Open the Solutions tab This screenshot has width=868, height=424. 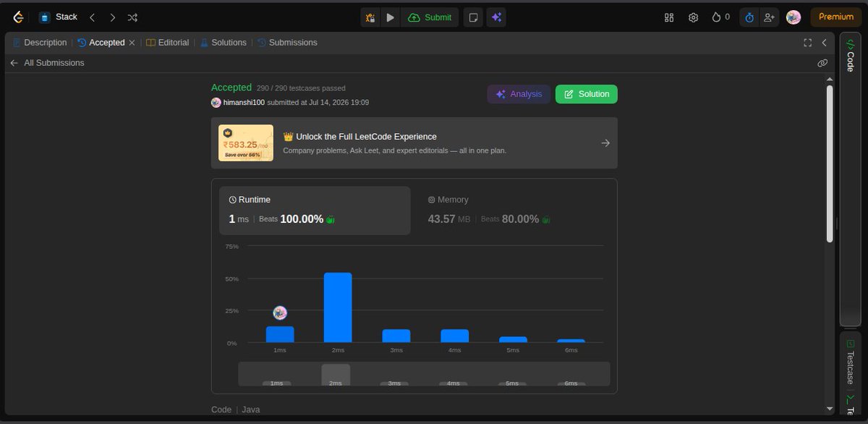pos(224,43)
